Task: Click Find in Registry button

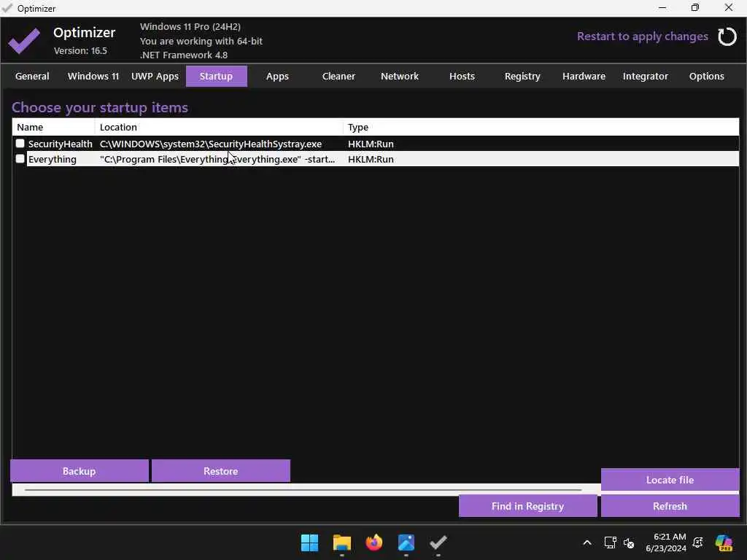Action: point(527,506)
